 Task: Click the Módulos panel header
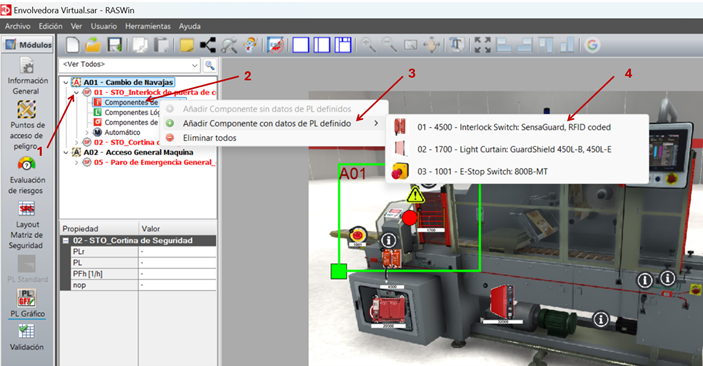click(27, 45)
